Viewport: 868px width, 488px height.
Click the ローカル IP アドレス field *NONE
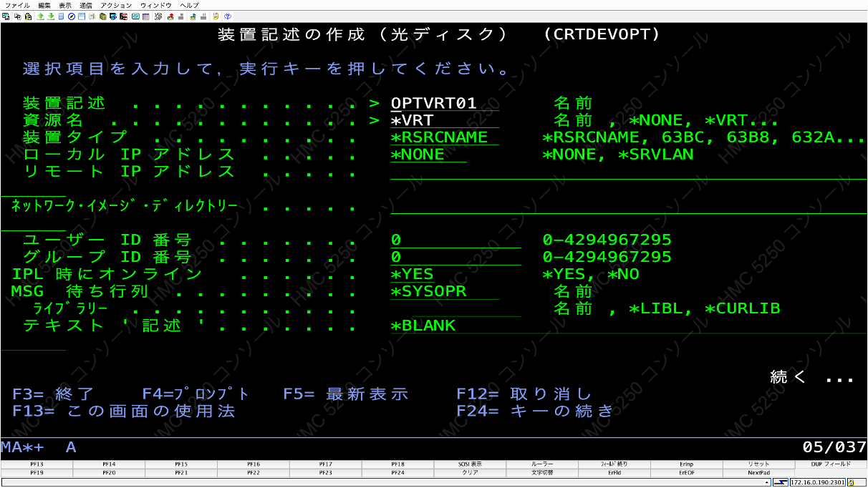(428, 155)
